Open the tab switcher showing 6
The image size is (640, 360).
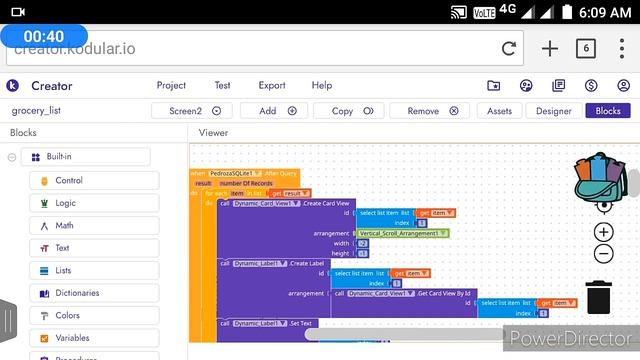pyautogui.click(x=586, y=49)
